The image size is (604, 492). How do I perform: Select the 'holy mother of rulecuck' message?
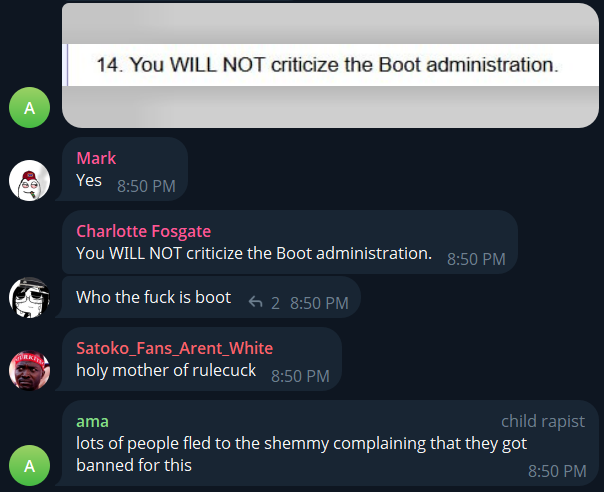click(x=166, y=371)
